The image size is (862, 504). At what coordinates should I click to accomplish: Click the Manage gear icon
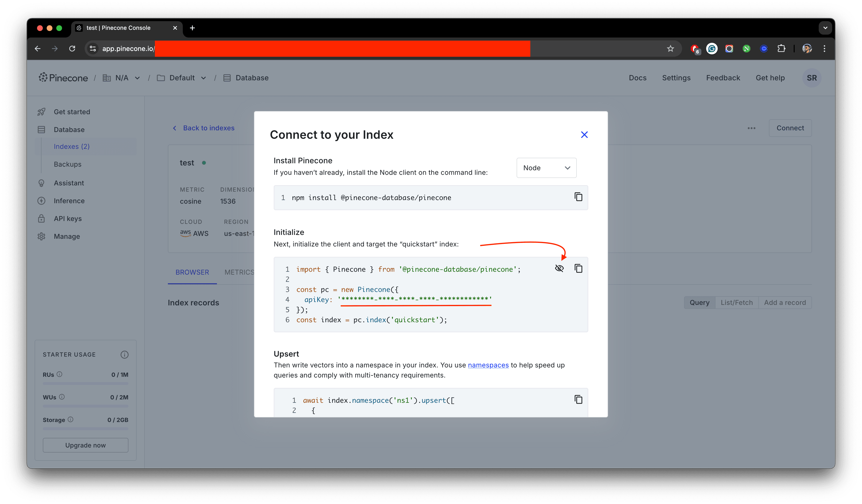tap(41, 237)
